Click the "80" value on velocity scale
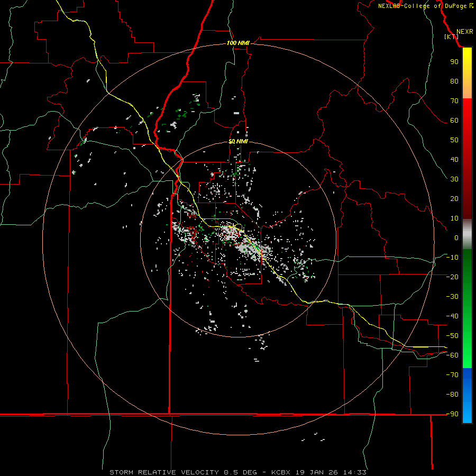The width and height of the screenshot is (476, 476). point(454,81)
